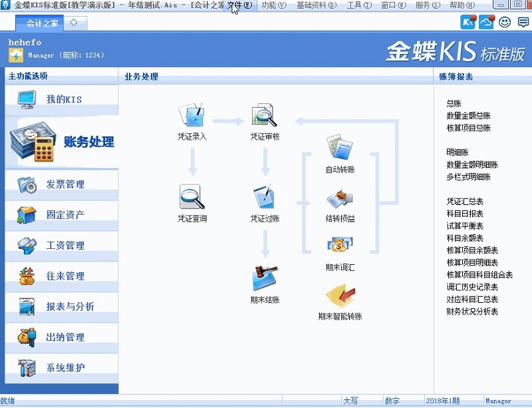Add a new tab with plus button
The width and height of the screenshot is (532, 408).
(x=74, y=23)
